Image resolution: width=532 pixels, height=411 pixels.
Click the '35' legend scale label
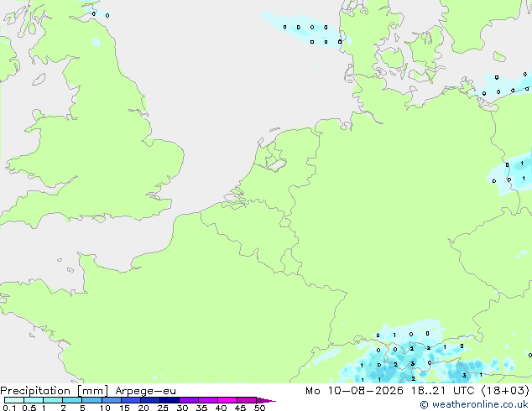[201, 408]
